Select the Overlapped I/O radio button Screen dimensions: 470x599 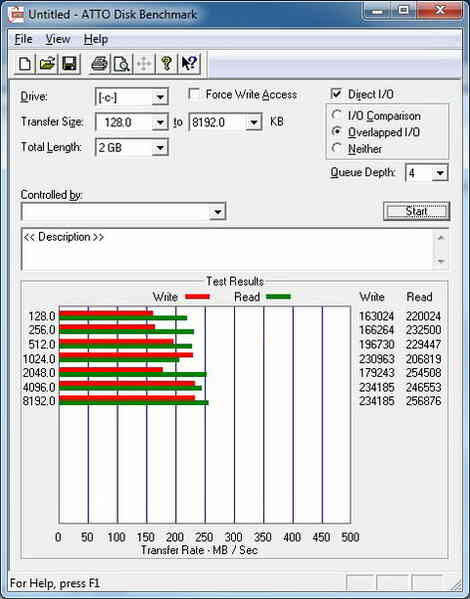pyautogui.click(x=336, y=131)
